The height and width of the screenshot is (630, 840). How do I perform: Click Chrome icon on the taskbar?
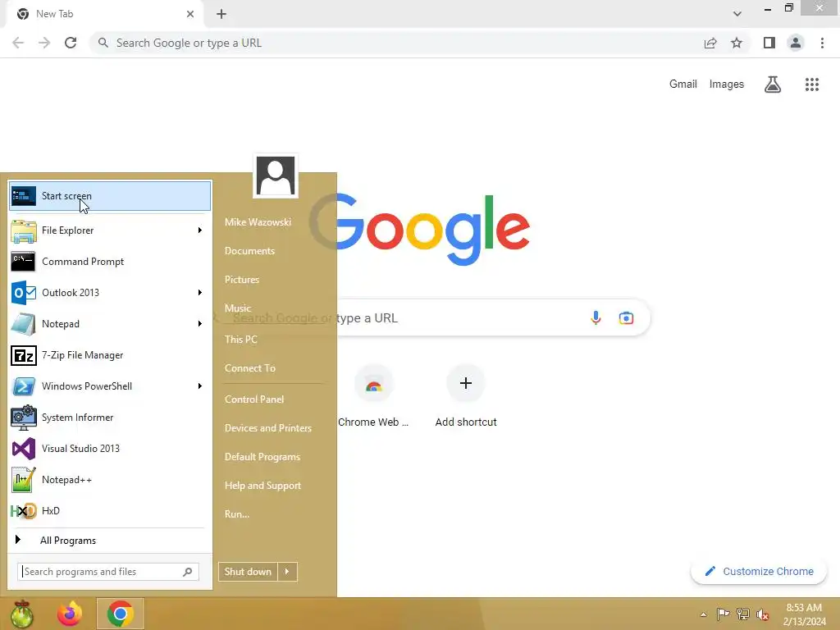[121, 614]
